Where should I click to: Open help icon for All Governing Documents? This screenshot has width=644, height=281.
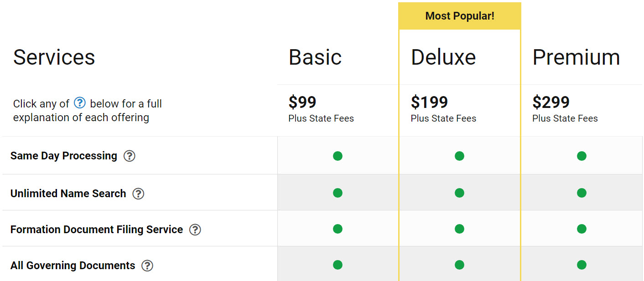pyautogui.click(x=147, y=266)
